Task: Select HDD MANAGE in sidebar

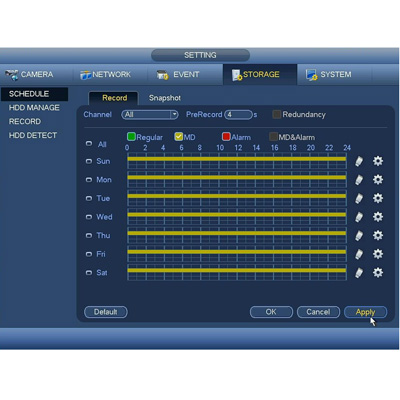Action: (x=34, y=108)
